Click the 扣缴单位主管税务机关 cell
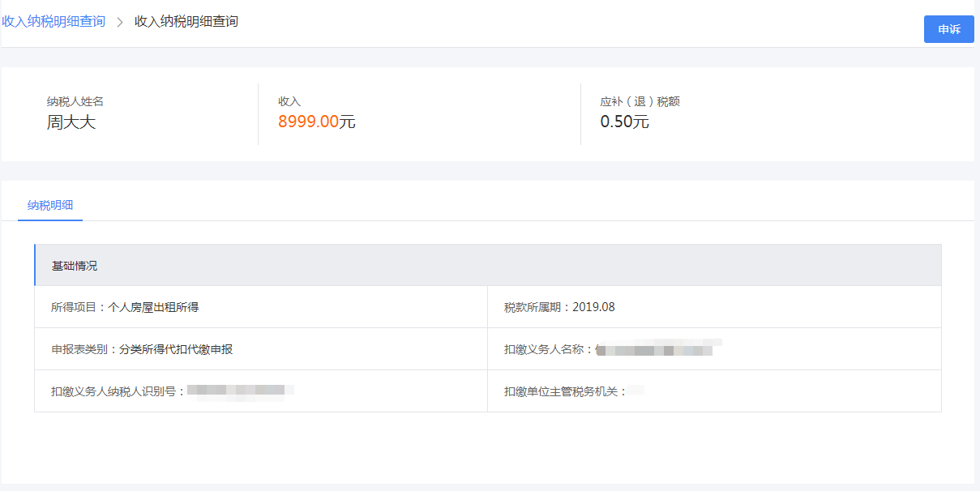The width and height of the screenshot is (980, 491). coord(714,391)
